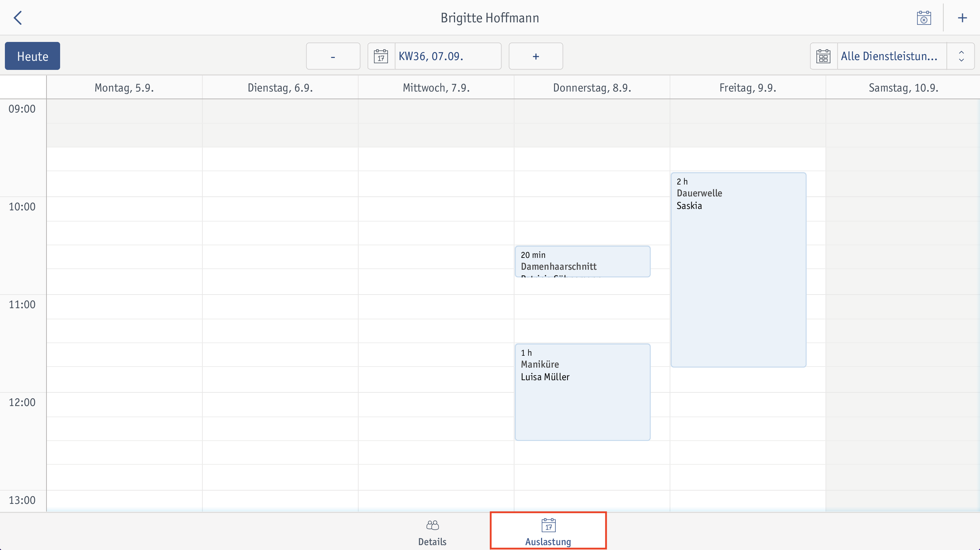Select the Mittwoch, 7.9. column header

coord(436,87)
